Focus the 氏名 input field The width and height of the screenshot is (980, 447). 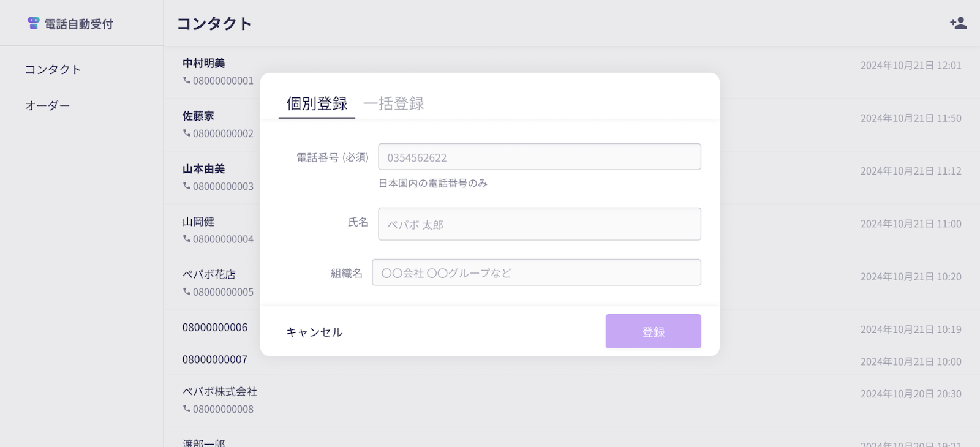[x=540, y=224]
